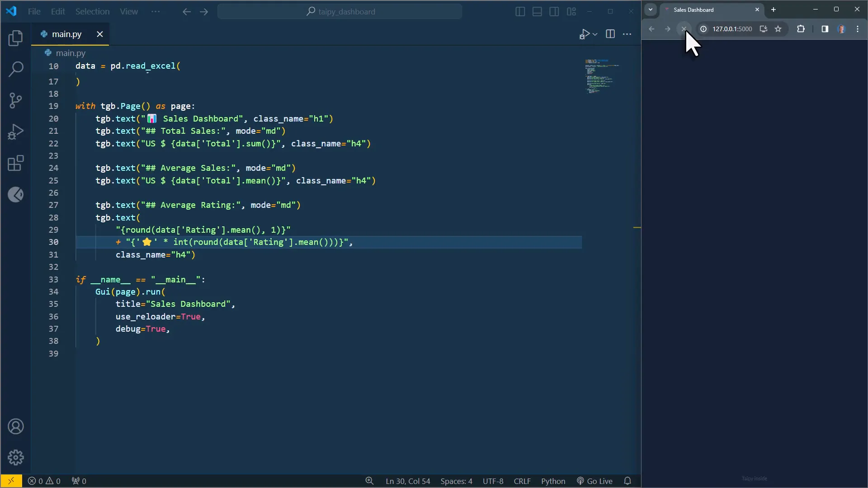Open more editor actions with the ellipsis
The image size is (868, 488).
627,34
